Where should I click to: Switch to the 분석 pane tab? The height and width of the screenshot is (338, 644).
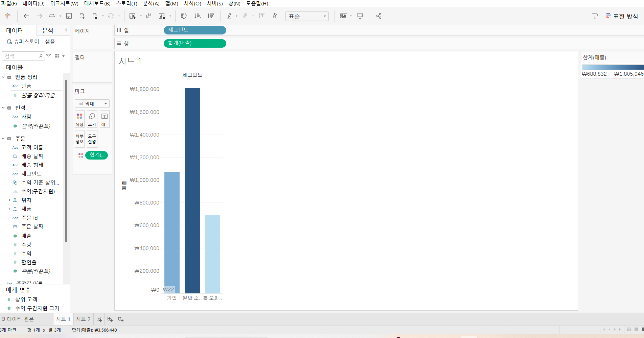coord(48,30)
